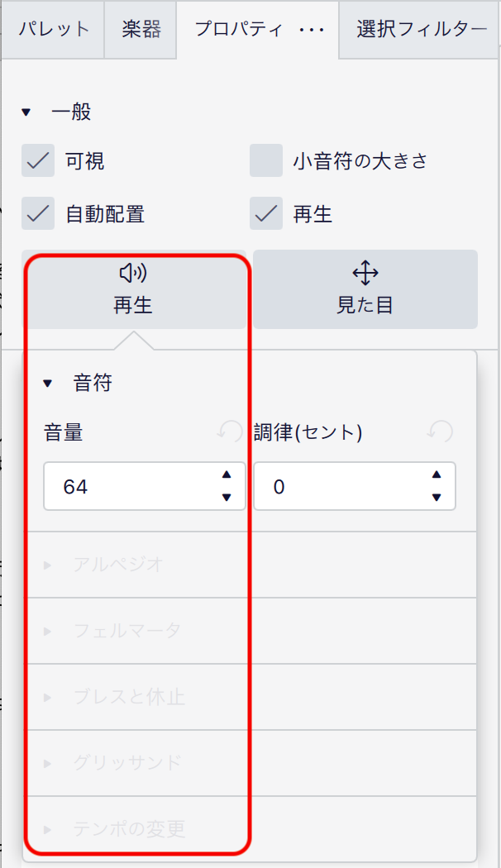Uncheck the 可視 checkbox
The width and height of the screenshot is (501, 868).
point(38,161)
